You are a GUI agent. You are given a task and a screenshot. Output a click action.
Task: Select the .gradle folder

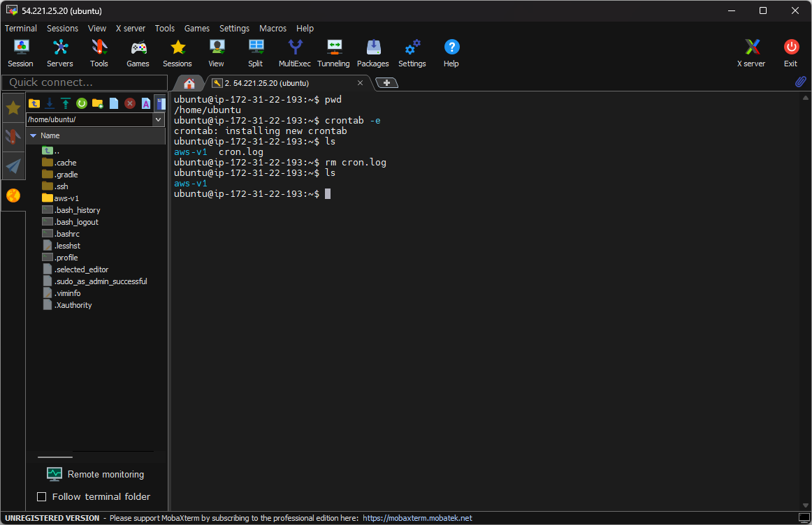coord(60,175)
